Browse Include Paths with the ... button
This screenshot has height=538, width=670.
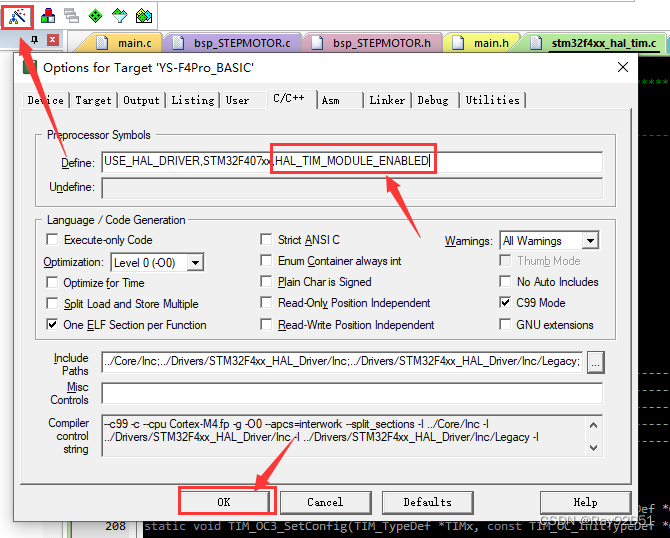[596, 362]
